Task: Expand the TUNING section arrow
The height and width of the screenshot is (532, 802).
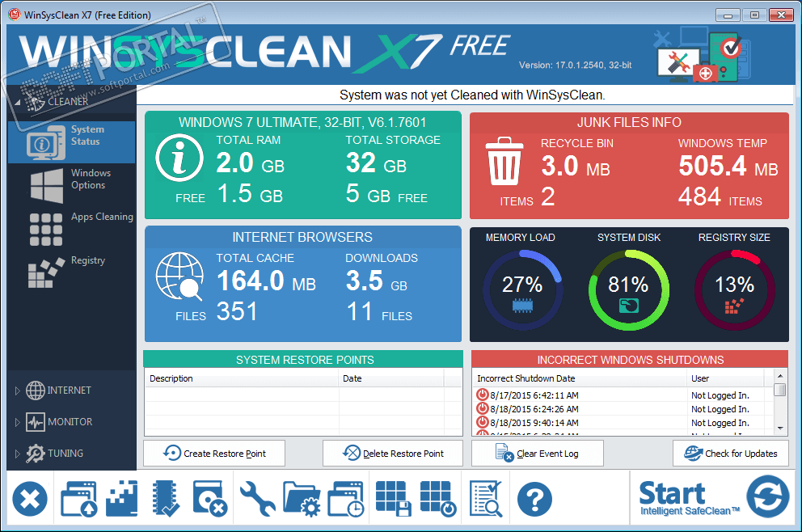Action: click(x=18, y=454)
